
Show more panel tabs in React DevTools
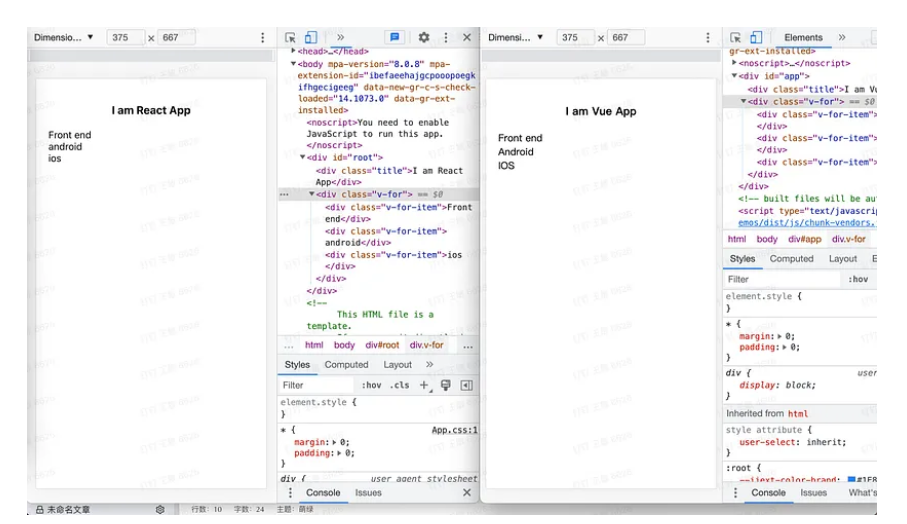(341, 38)
